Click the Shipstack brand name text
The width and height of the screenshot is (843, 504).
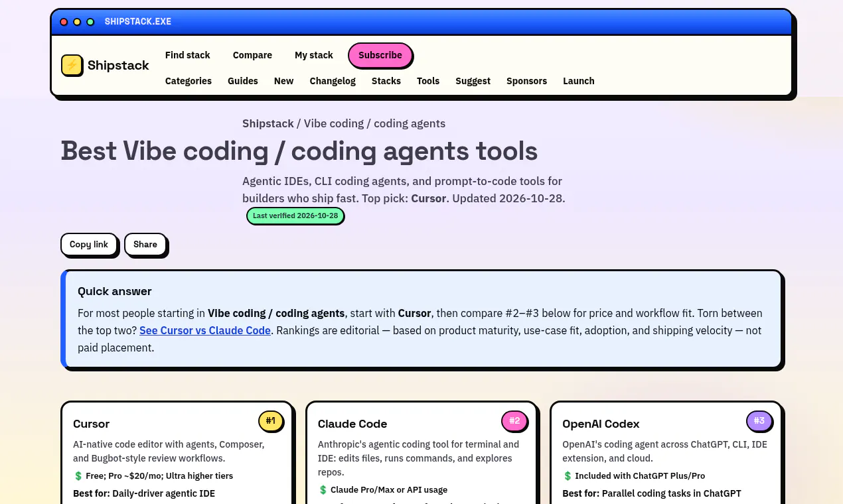click(118, 65)
